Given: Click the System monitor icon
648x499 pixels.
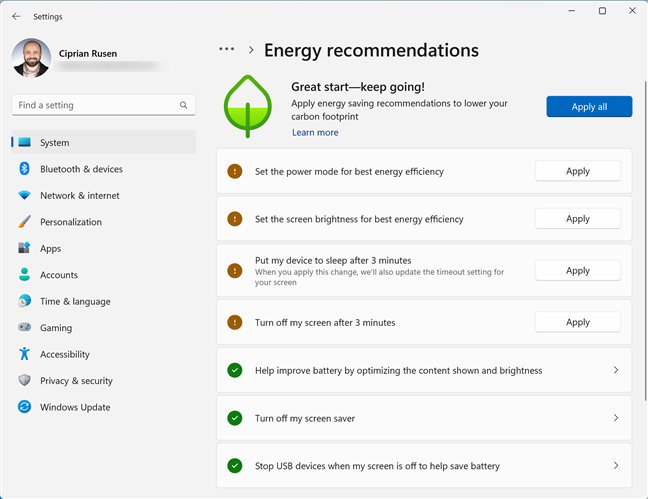Looking at the screenshot, I should 24,142.
